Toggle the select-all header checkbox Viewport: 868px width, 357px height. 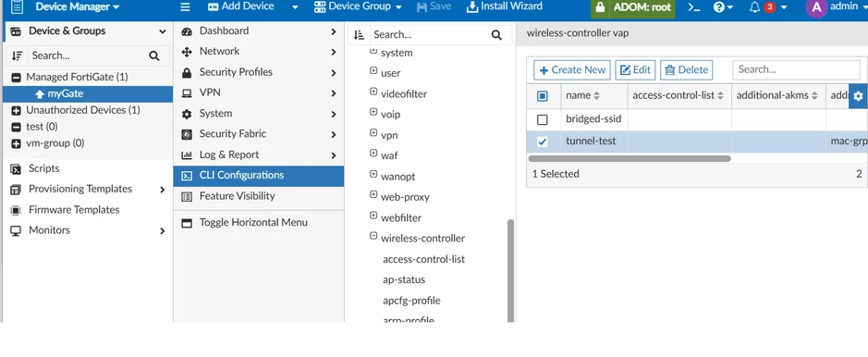pos(543,96)
